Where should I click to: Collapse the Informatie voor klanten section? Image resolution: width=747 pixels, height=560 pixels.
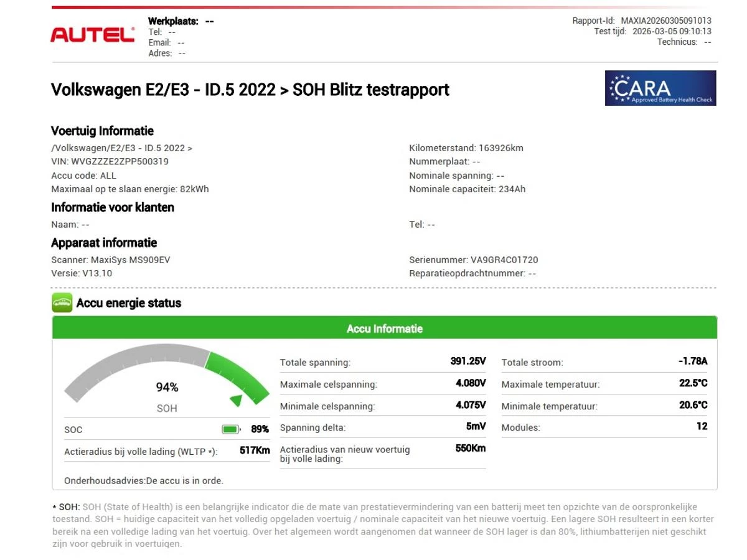113,208
